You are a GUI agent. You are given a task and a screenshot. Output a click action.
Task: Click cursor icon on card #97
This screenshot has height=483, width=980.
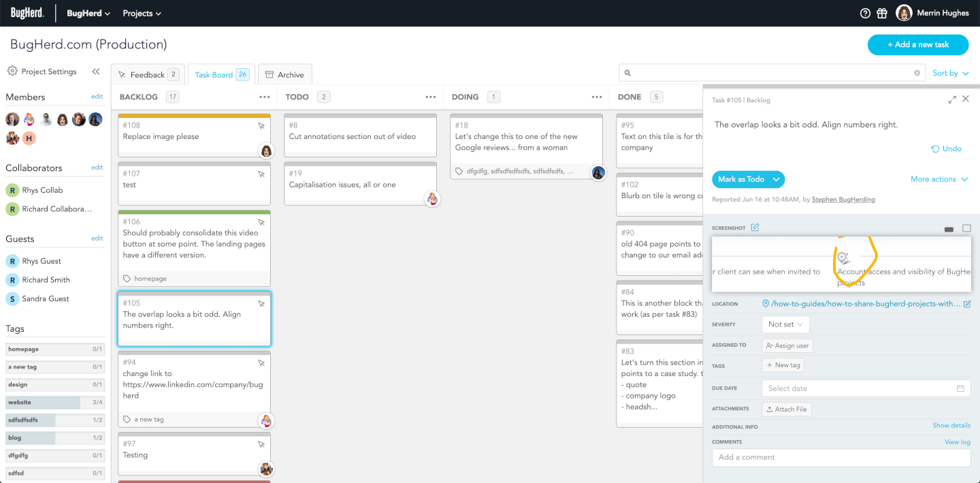(261, 444)
